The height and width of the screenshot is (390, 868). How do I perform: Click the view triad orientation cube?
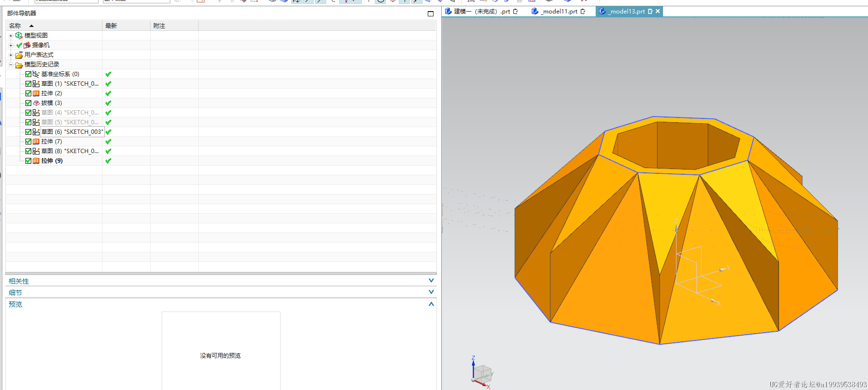(482, 373)
